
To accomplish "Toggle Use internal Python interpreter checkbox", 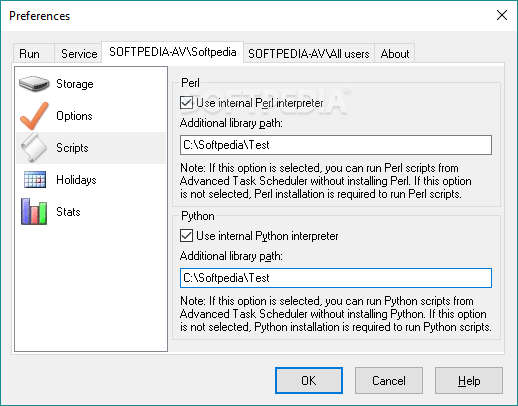I will pos(186,236).
